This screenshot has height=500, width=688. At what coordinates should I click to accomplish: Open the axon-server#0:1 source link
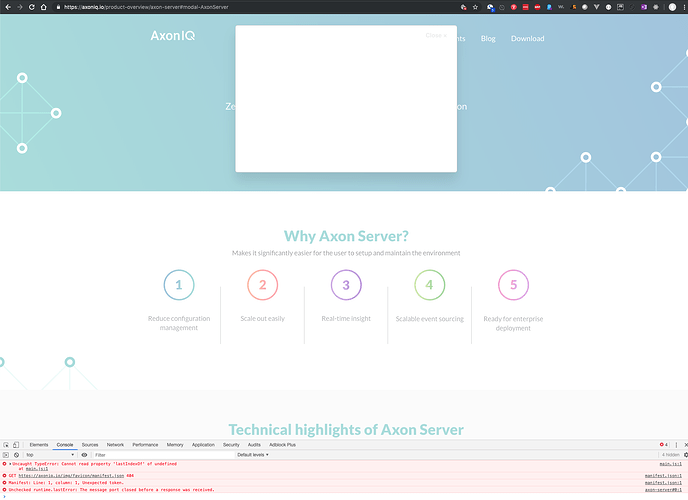[x=663, y=489]
